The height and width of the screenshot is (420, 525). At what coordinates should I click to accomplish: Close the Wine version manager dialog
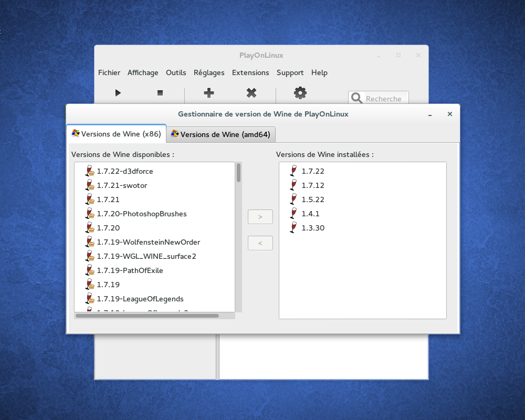pos(450,114)
